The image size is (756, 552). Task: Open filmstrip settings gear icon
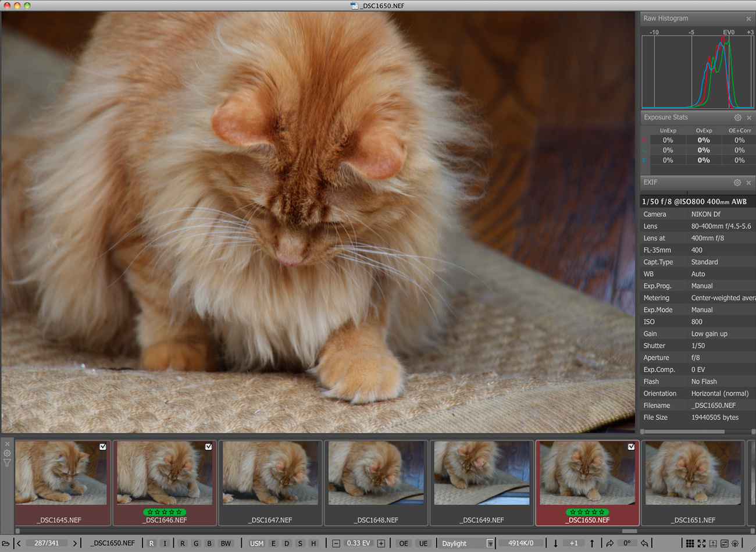click(7, 453)
